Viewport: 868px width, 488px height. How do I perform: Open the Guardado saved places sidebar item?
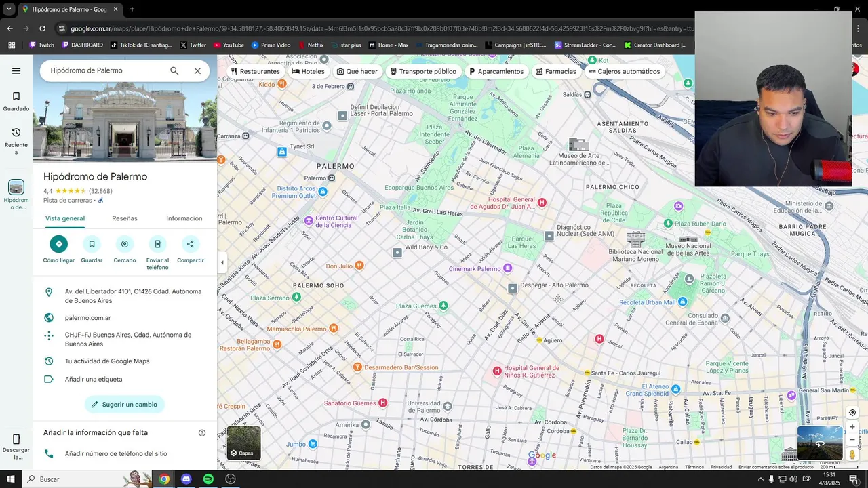(x=16, y=102)
